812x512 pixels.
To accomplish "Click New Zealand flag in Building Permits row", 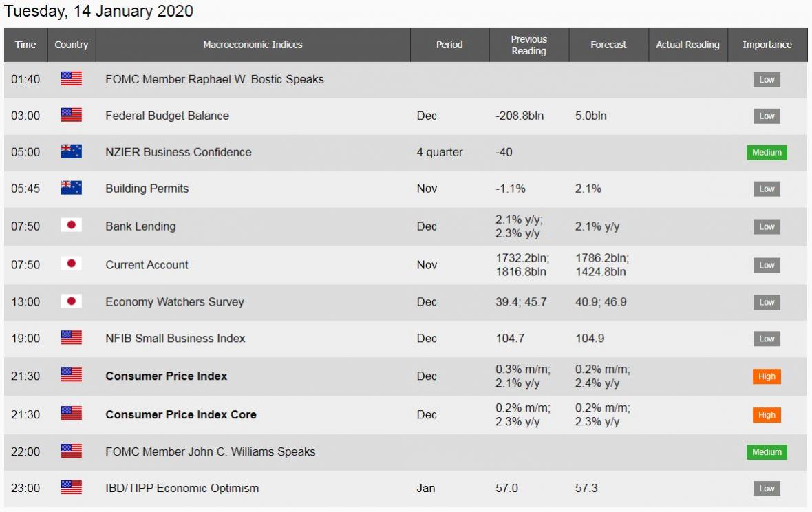I will point(71,189).
